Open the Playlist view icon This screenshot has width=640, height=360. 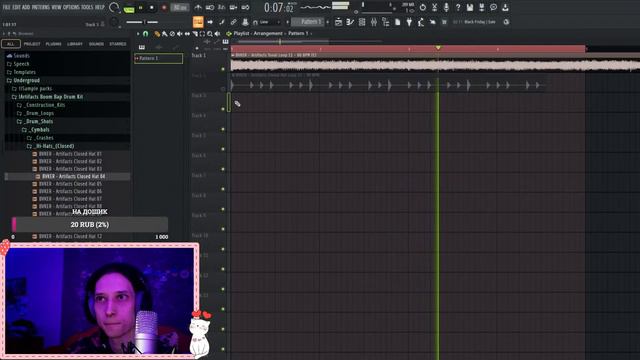coord(338,22)
